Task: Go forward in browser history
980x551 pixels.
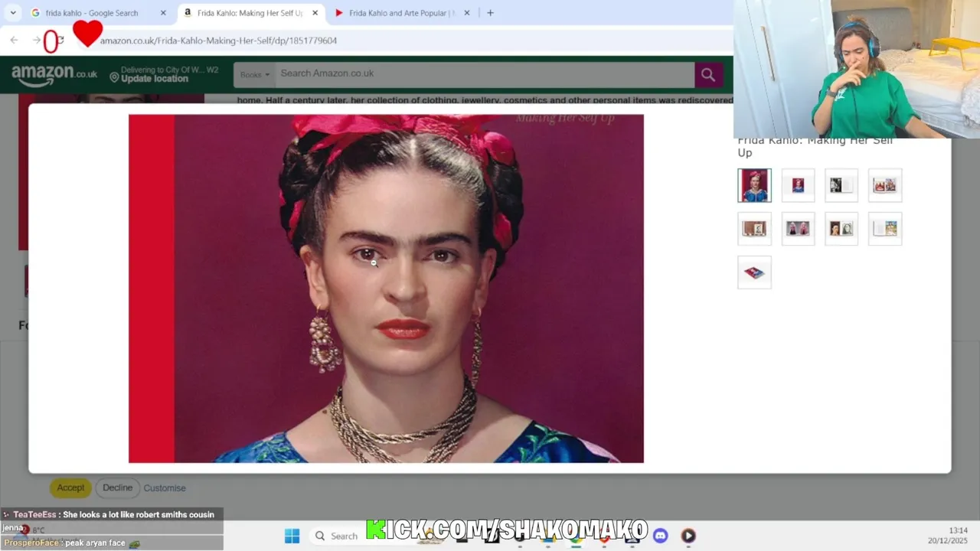Action: [36, 41]
